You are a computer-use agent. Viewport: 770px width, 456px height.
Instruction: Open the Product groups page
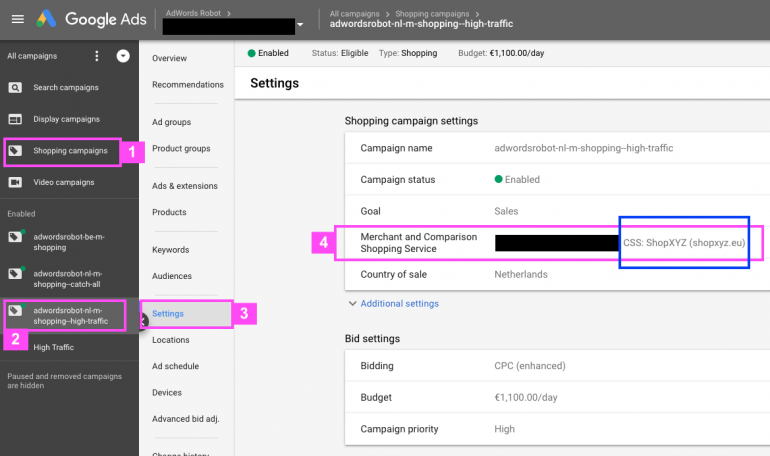coord(181,148)
